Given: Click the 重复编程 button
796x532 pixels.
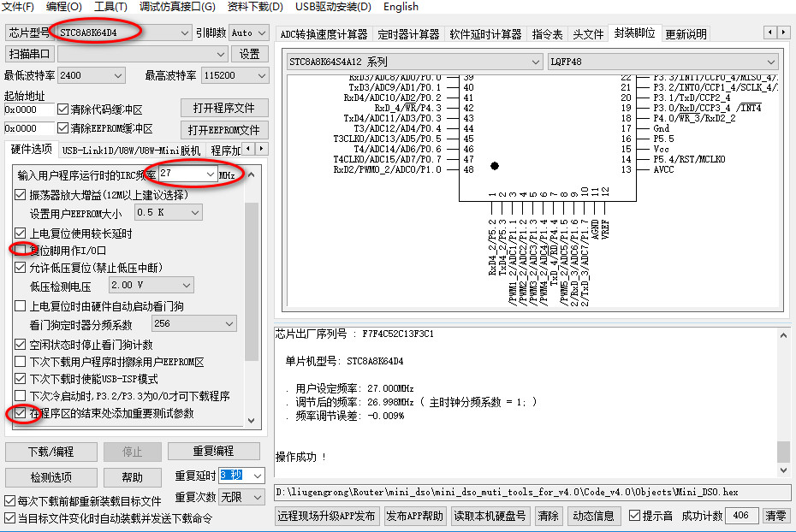Looking at the screenshot, I should (213, 452).
